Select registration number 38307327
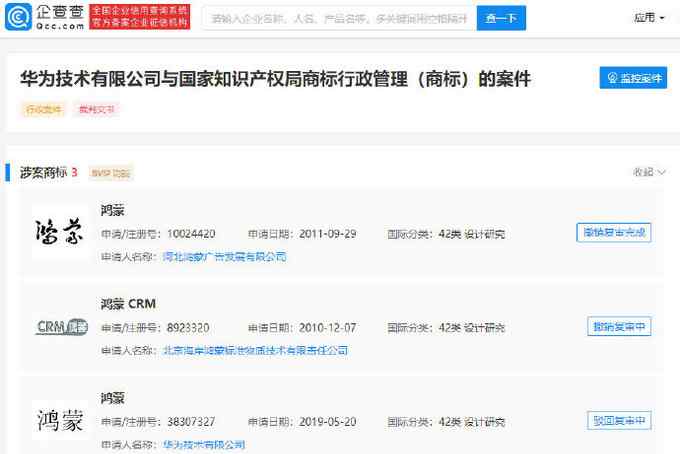This screenshot has width=680, height=454. (x=191, y=422)
